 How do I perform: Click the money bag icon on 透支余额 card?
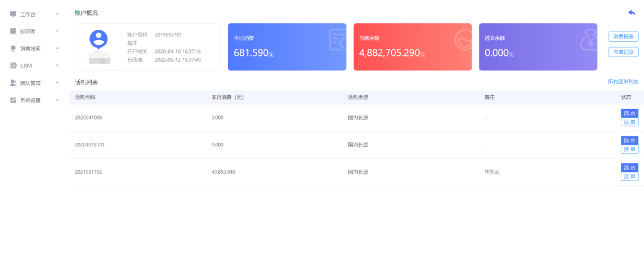[589, 40]
